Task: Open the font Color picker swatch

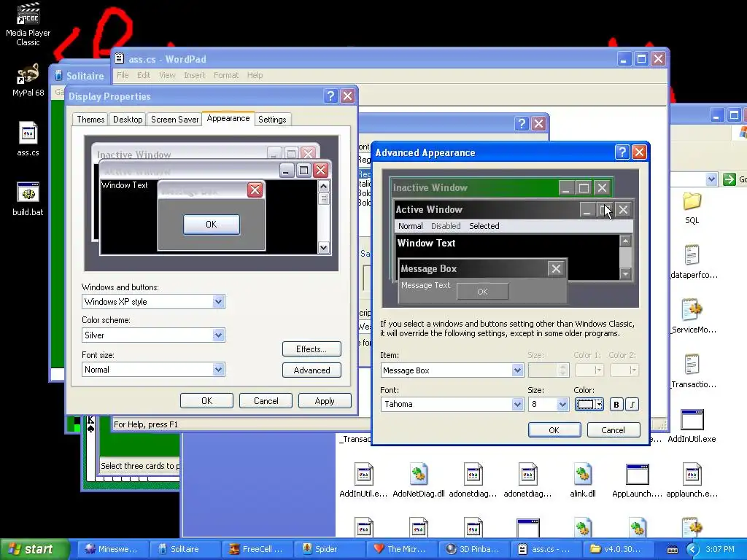Action: click(x=589, y=404)
